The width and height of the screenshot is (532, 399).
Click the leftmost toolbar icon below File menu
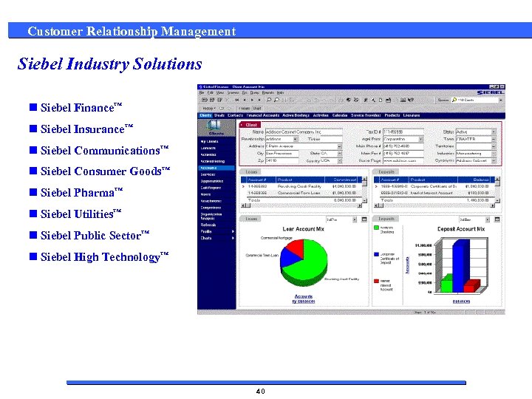204,100
